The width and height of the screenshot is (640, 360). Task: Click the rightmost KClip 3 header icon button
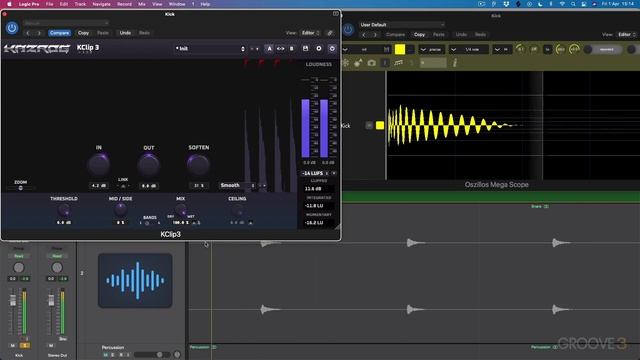click(332, 49)
